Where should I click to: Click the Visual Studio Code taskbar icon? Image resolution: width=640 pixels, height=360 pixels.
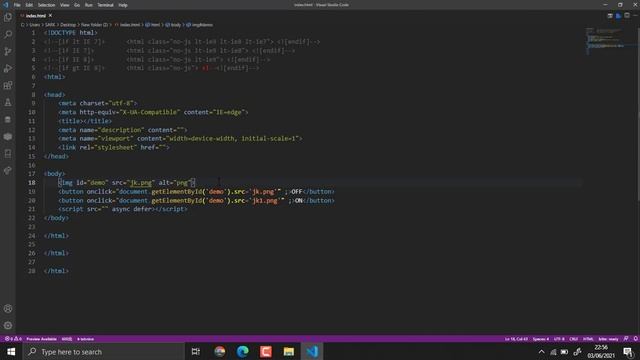click(x=312, y=351)
